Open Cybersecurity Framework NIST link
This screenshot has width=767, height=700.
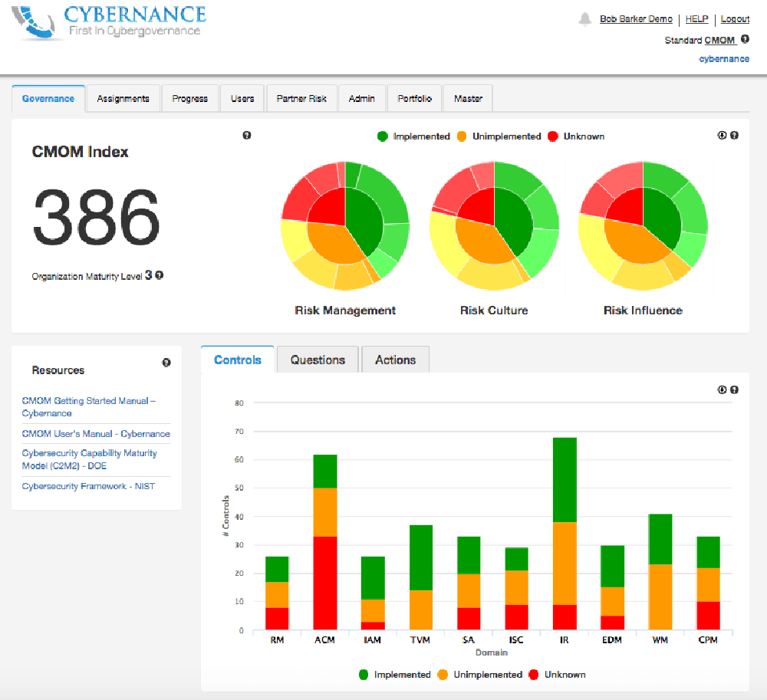88,486
